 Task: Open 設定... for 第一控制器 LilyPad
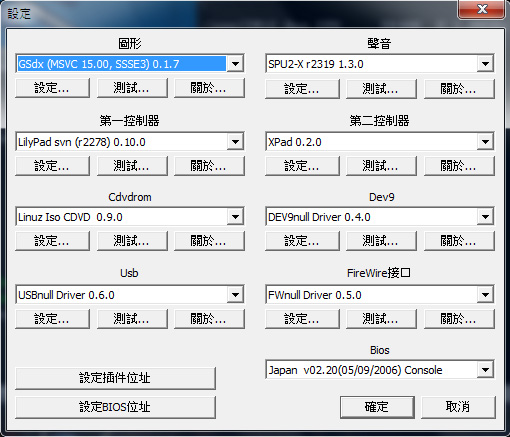[52, 166]
